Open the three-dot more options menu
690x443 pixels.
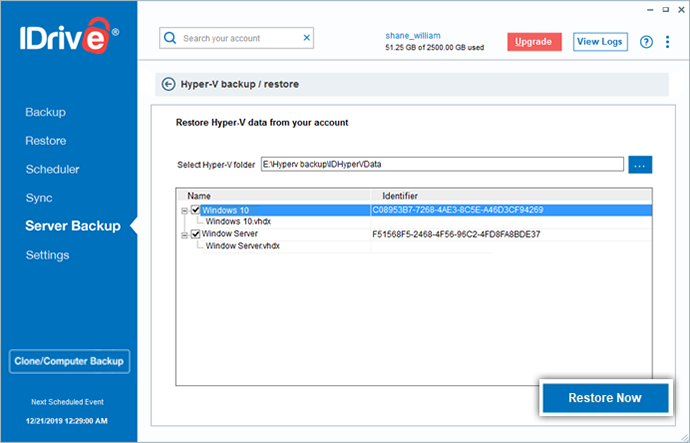tap(668, 42)
